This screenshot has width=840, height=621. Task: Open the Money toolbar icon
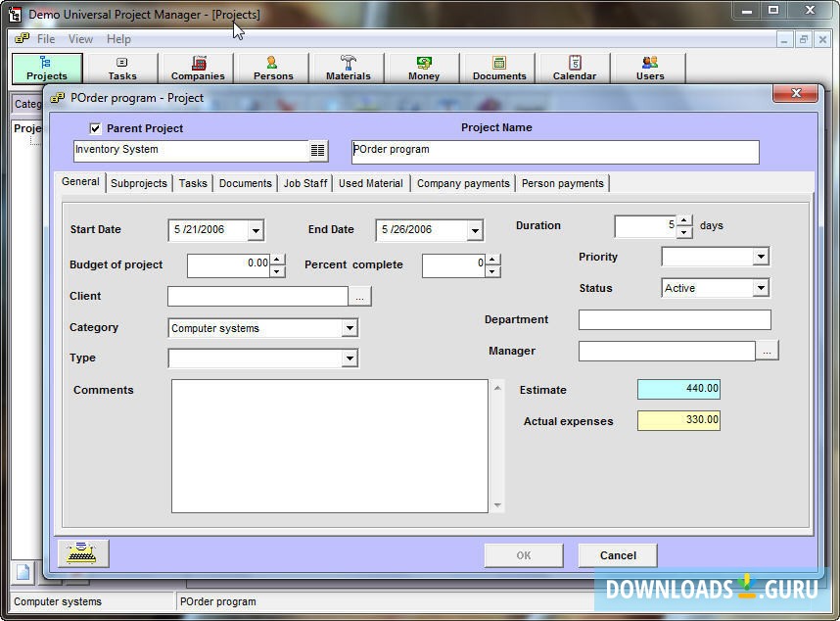(424, 69)
